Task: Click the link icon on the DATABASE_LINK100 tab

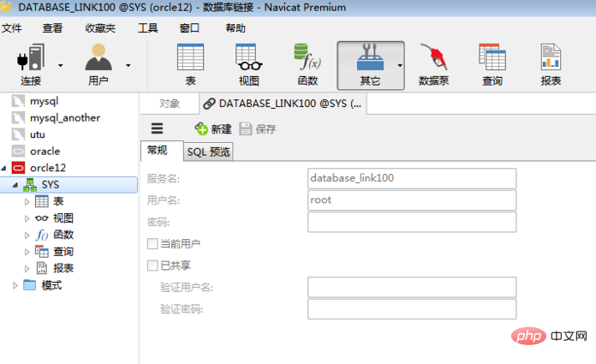Action: [209, 104]
